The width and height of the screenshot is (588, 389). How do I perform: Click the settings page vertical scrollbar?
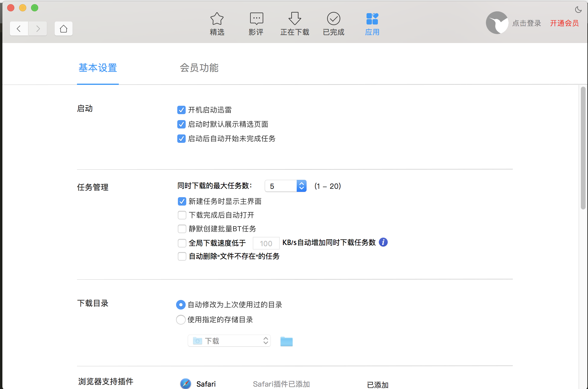click(x=583, y=148)
